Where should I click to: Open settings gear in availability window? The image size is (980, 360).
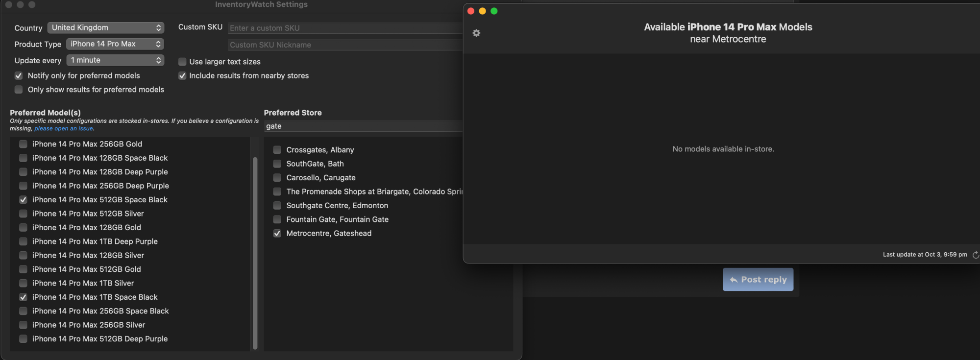tap(476, 33)
